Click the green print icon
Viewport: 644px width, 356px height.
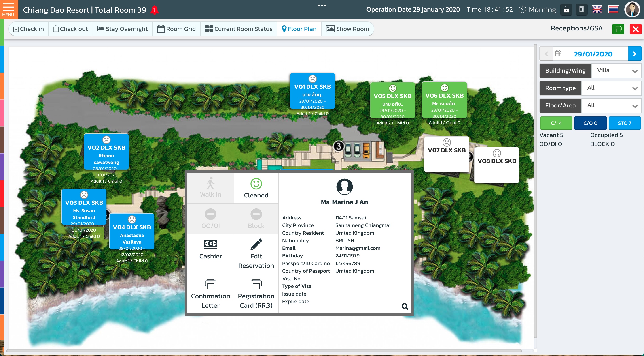tap(618, 29)
